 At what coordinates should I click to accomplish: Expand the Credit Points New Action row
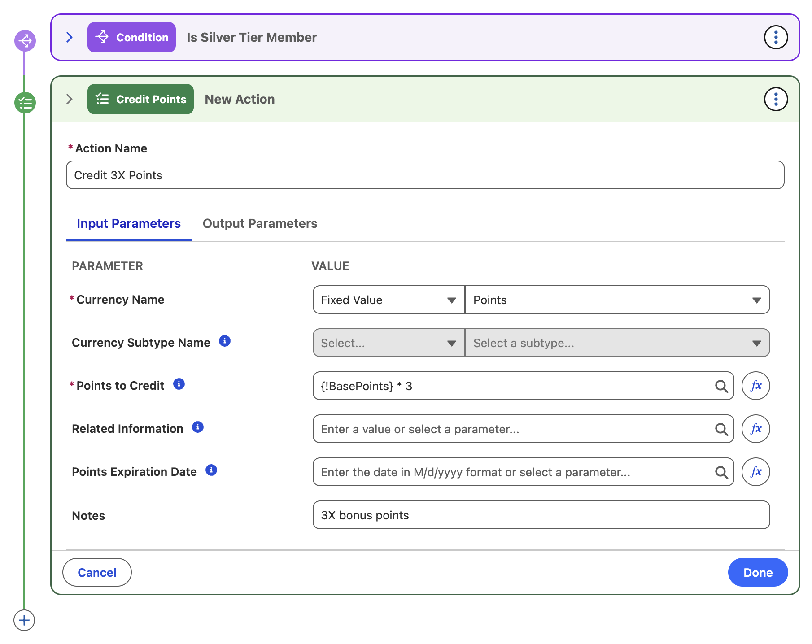click(x=70, y=99)
